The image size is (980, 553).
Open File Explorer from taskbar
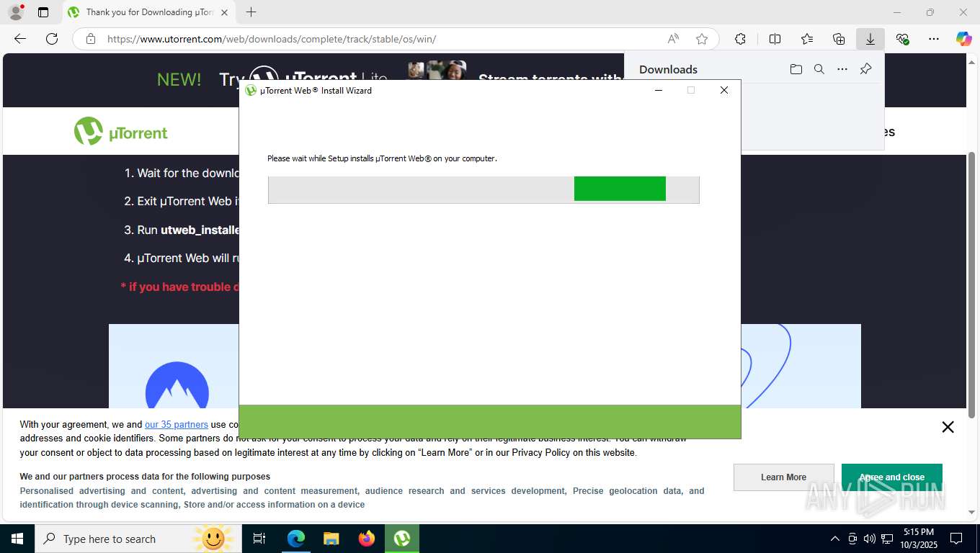(x=331, y=539)
